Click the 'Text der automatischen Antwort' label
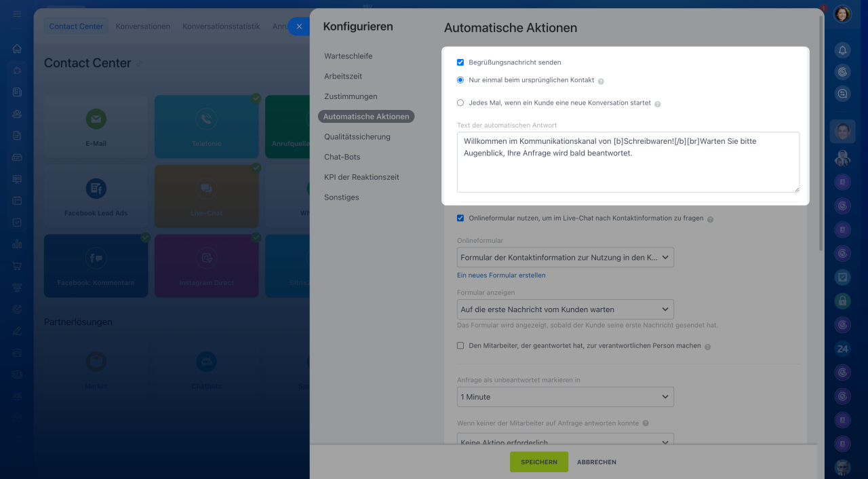 (x=507, y=126)
